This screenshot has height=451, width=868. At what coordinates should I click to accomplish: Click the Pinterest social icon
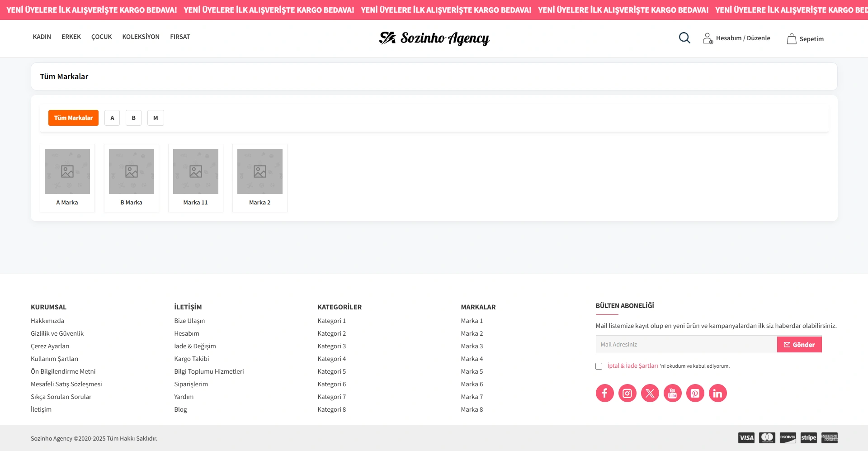pyautogui.click(x=695, y=393)
